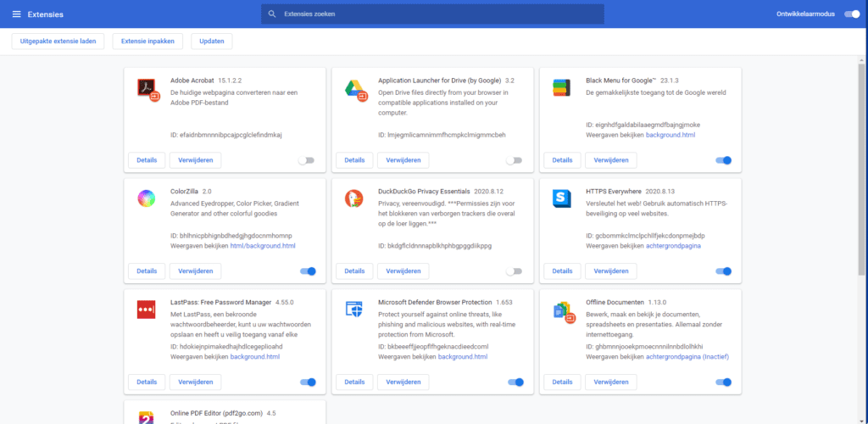Click the Microsoft Defender shield icon
Viewport: 868px width, 424px height.
coord(353,310)
